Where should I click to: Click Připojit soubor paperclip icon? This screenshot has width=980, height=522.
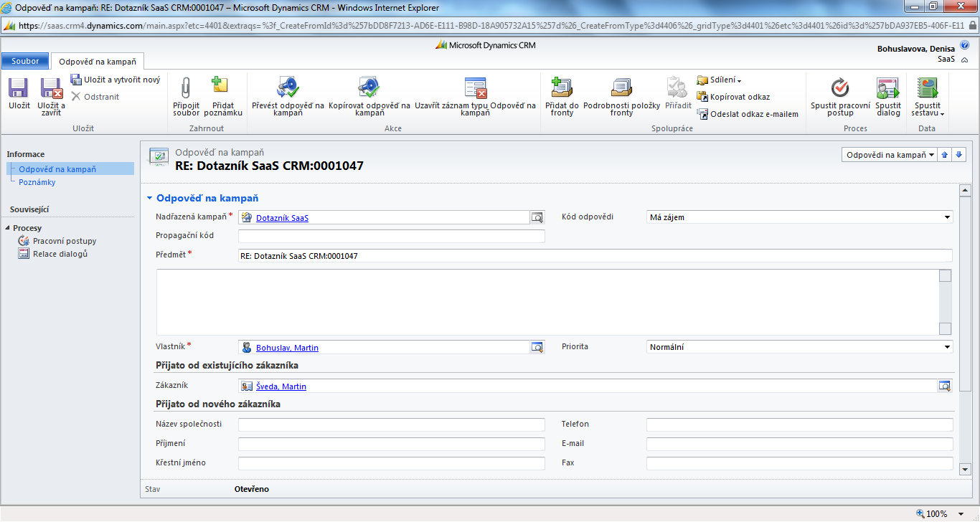click(186, 87)
